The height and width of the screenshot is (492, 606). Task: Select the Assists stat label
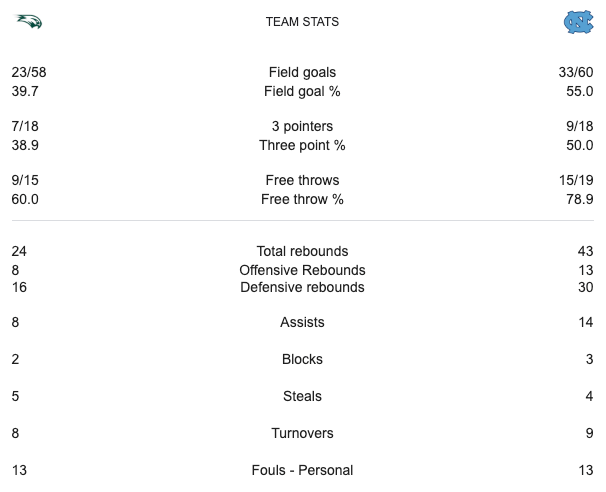302,322
